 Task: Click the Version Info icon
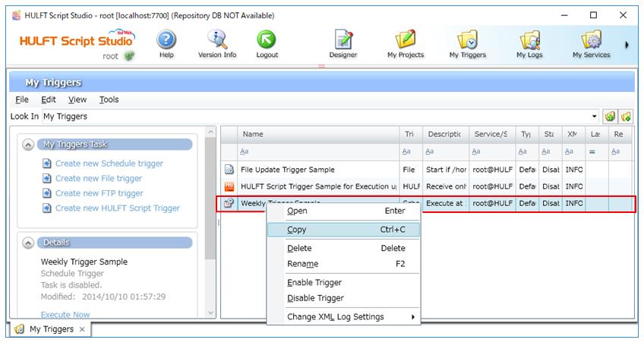[217, 40]
